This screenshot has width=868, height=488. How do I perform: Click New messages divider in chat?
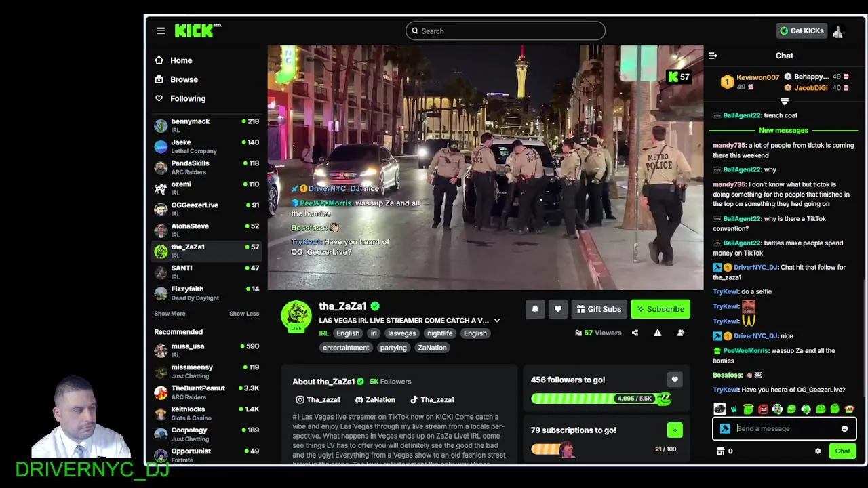tap(783, 130)
